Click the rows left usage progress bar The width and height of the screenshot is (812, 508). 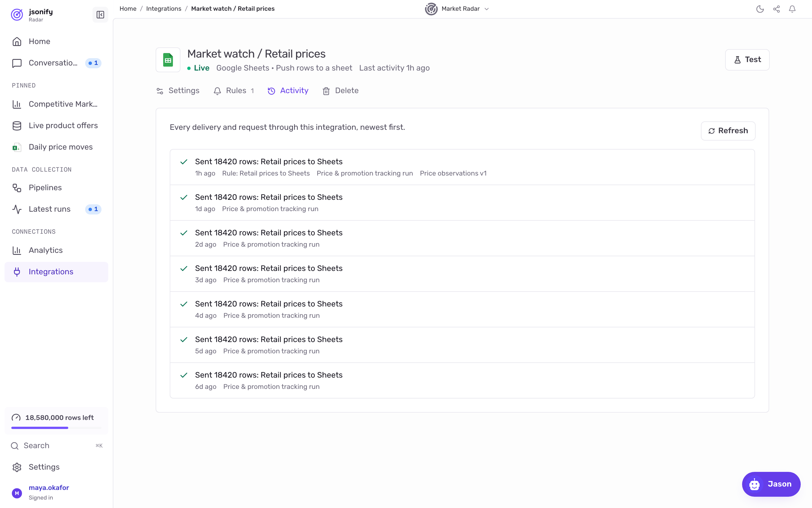(x=56, y=428)
